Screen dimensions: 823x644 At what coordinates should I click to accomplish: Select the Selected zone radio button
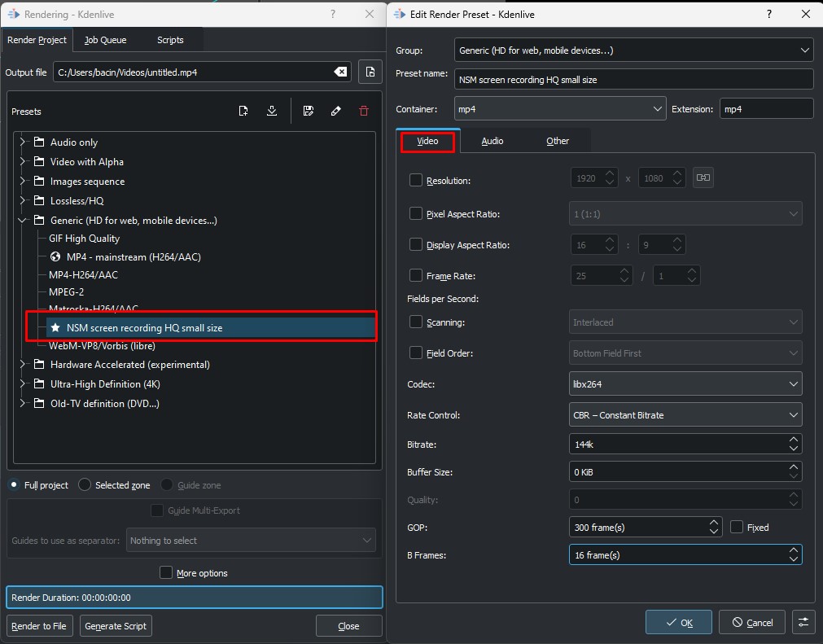pyautogui.click(x=85, y=484)
